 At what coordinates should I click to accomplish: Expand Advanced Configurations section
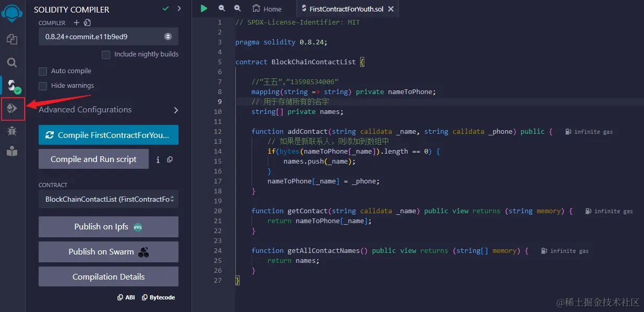109,110
